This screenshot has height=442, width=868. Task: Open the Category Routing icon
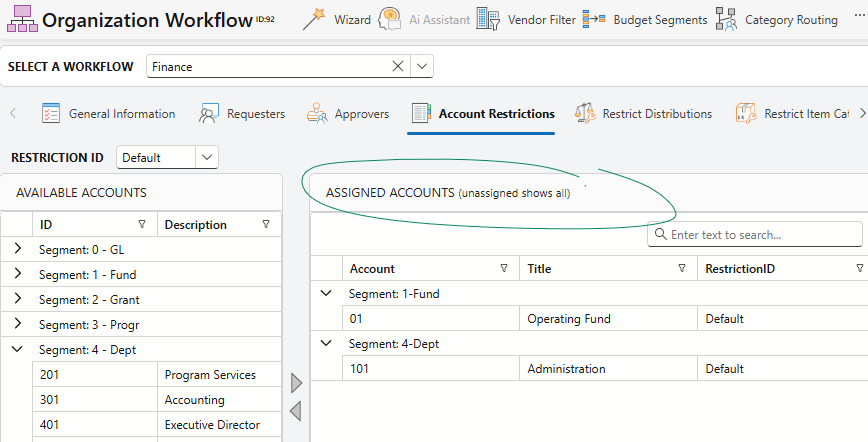tap(726, 19)
